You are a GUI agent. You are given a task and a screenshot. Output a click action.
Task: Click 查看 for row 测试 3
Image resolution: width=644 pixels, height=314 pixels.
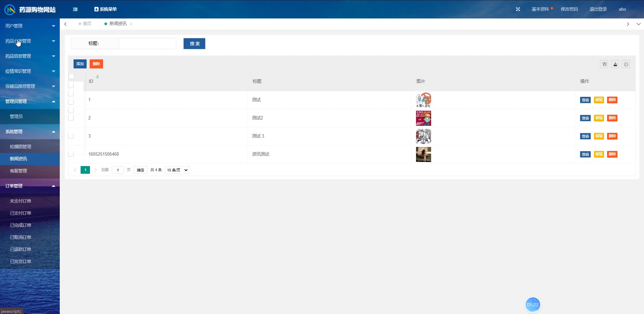585,136
